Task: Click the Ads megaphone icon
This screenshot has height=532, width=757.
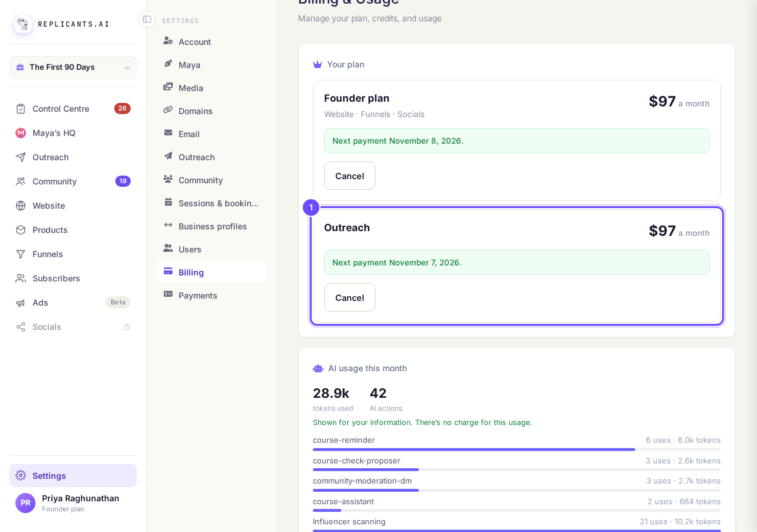Action: (x=21, y=303)
